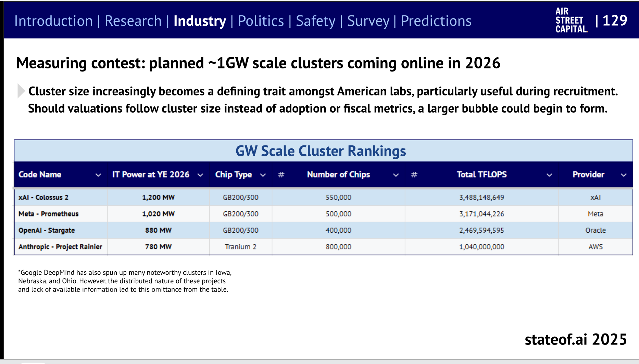Select the xAI - Colossus 2 row
639x364 pixels.
pyautogui.click(x=43, y=197)
